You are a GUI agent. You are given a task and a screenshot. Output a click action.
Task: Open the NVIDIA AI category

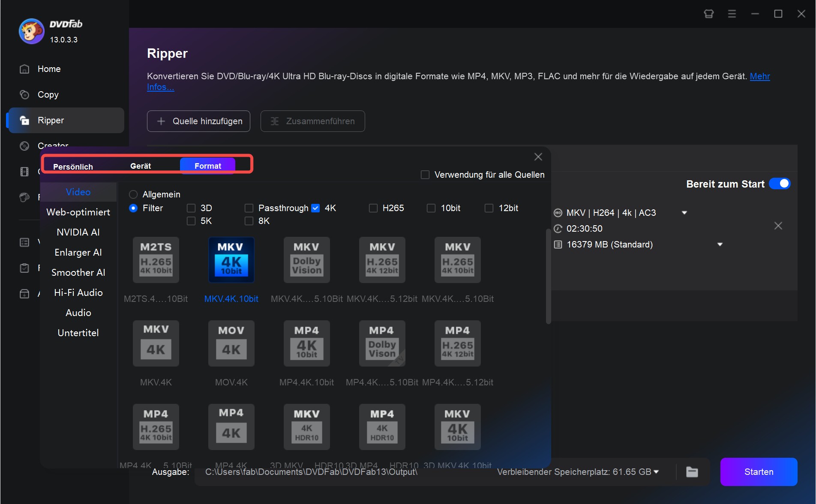coord(78,232)
